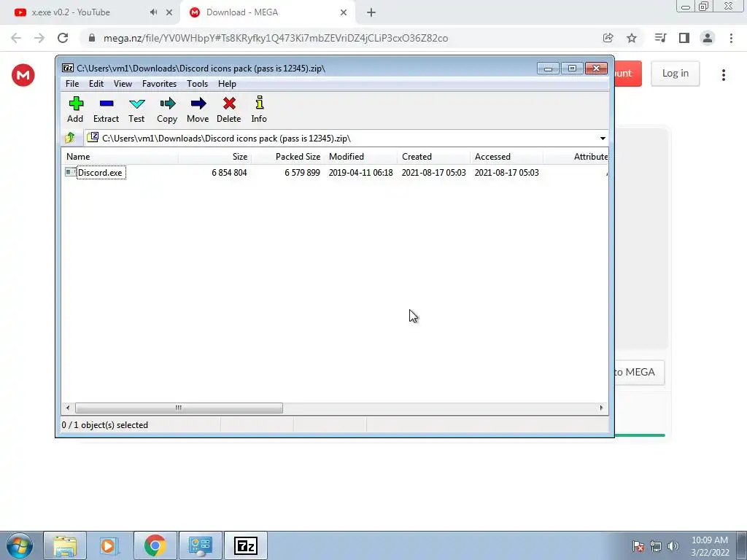
Task: Click the Created date 2021-08-17 05:03
Action: coord(433,173)
